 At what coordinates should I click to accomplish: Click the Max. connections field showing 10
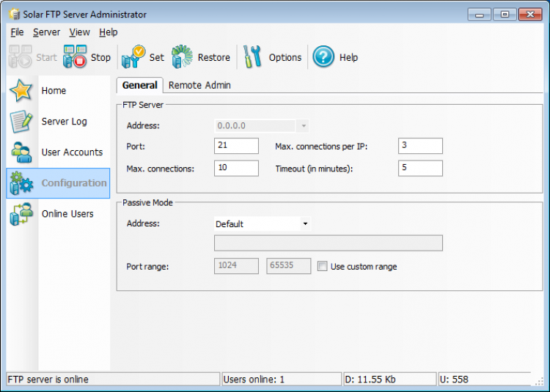point(236,168)
